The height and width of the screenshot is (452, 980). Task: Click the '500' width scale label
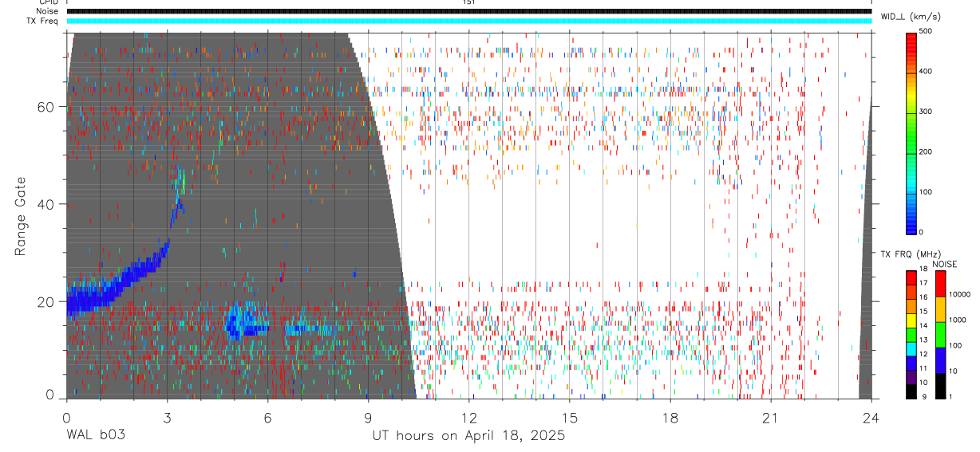(x=926, y=30)
